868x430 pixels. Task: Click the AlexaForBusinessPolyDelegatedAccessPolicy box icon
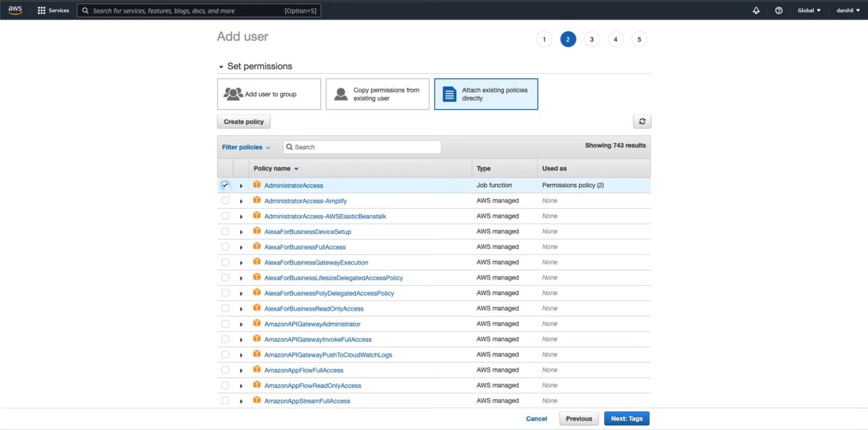tap(257, 292)
